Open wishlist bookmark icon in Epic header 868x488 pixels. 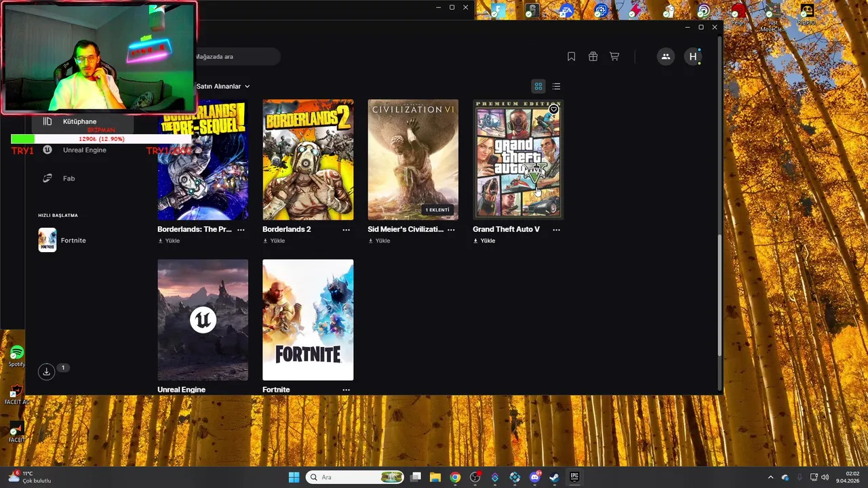click(x=571, y=57)
